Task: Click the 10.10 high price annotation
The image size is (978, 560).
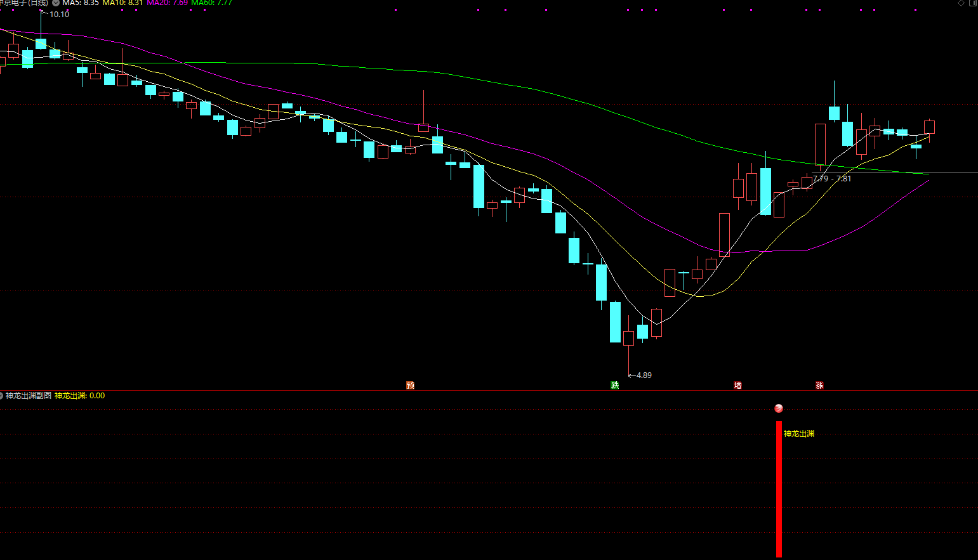Action: point(60,14)
